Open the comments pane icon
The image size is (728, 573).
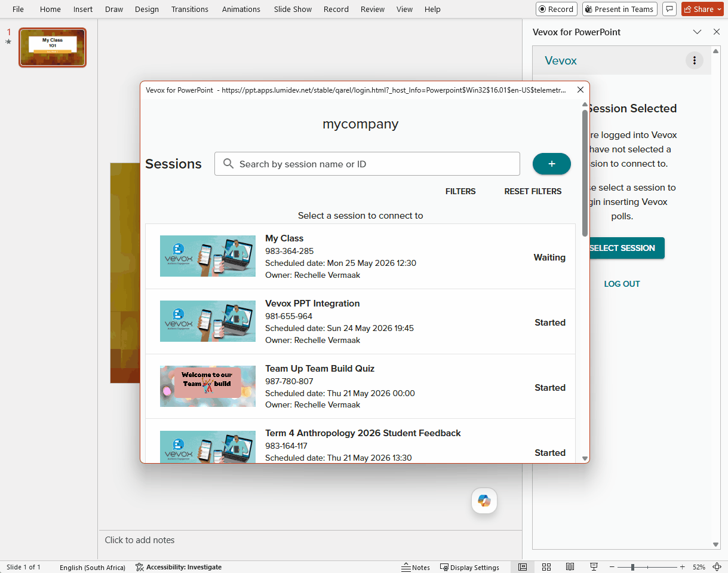[x=669, y=9]
